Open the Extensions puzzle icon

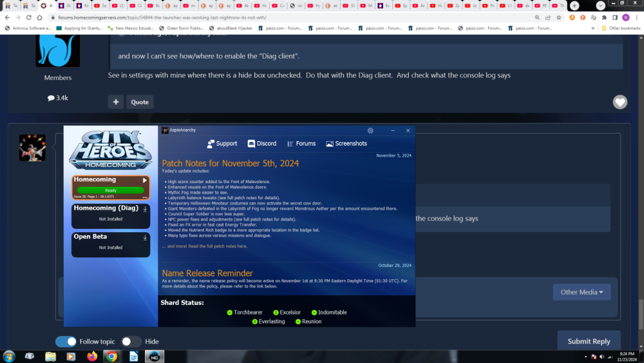pos(604,17)
